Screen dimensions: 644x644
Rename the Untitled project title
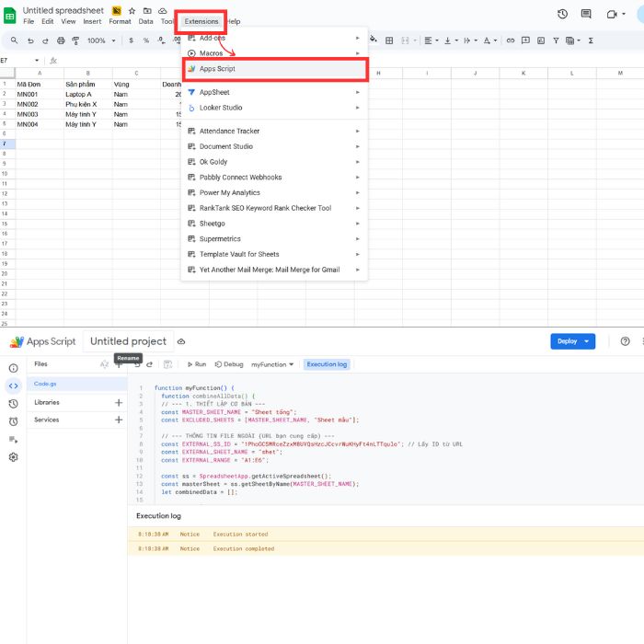pos(128,341)
